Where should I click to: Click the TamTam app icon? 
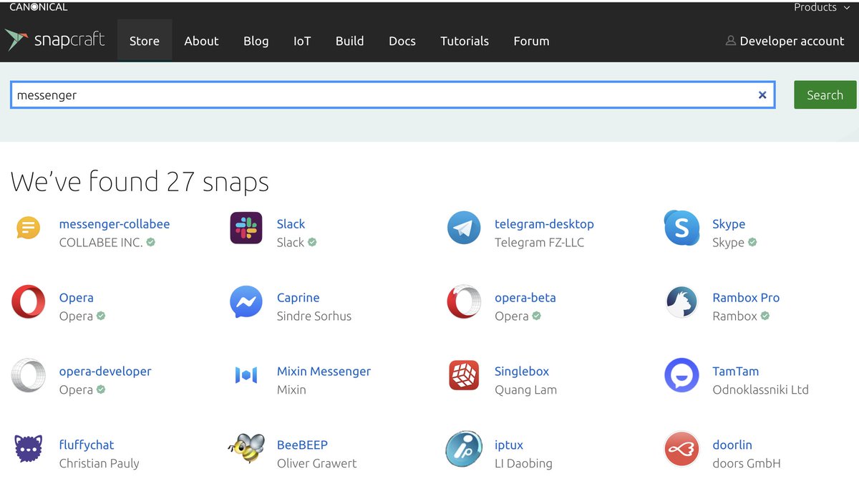681,375
